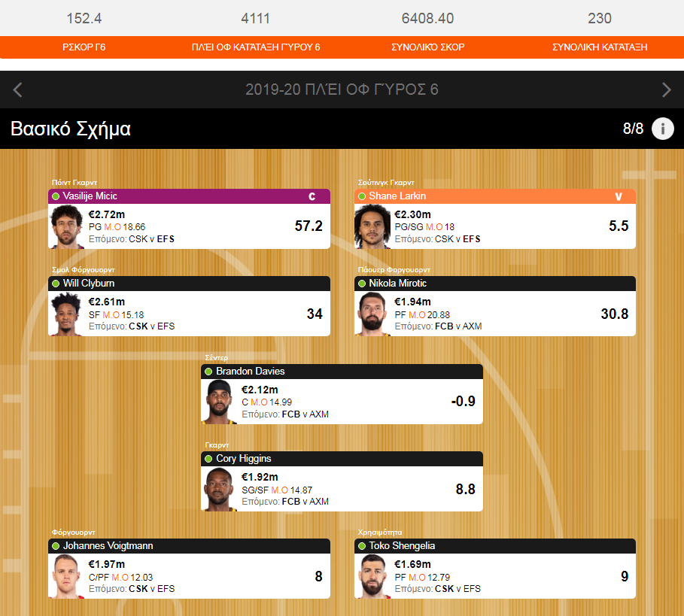Select the ΡΕΚΟΡ Γ6 tab
Screen dimensions: 684x616
pos(84,47)
